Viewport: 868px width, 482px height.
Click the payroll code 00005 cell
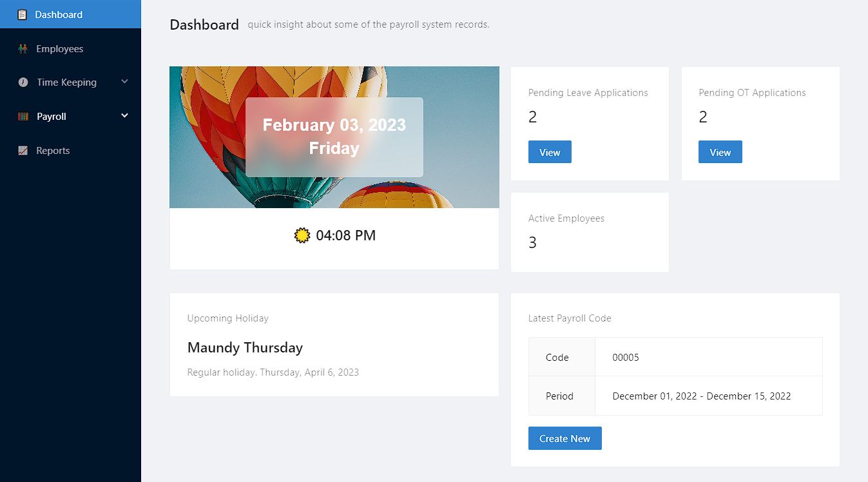[x=626, y=357]
